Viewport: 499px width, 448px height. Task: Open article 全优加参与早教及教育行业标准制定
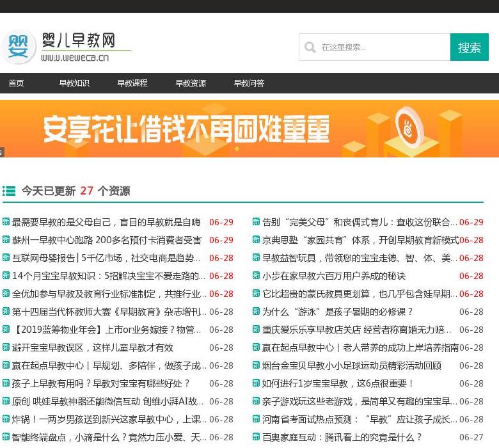109,294
